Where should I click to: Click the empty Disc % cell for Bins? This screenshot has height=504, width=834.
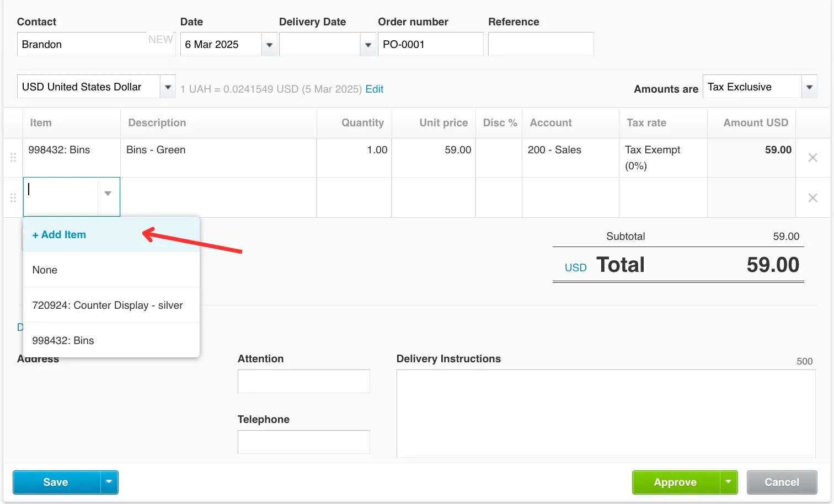coord(499,158)
